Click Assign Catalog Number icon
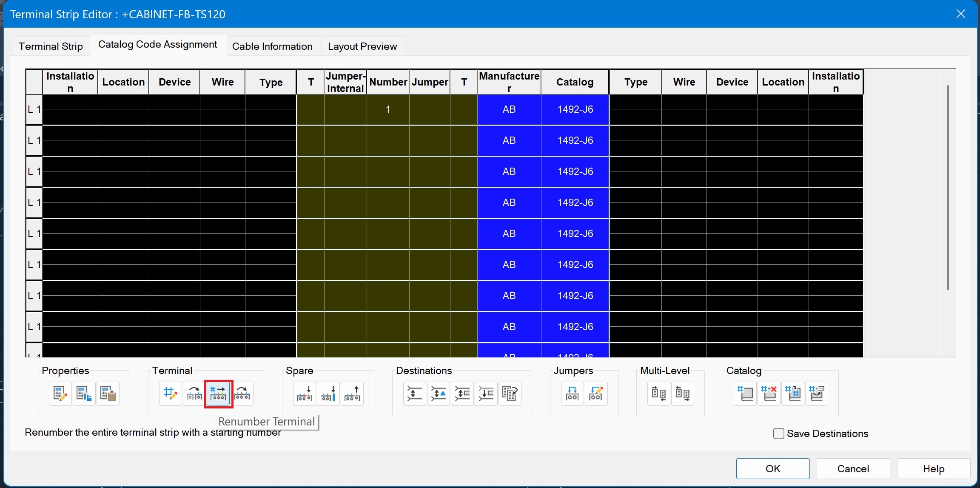The width and height of the screenshot is (980, 488). click(745, 394)
